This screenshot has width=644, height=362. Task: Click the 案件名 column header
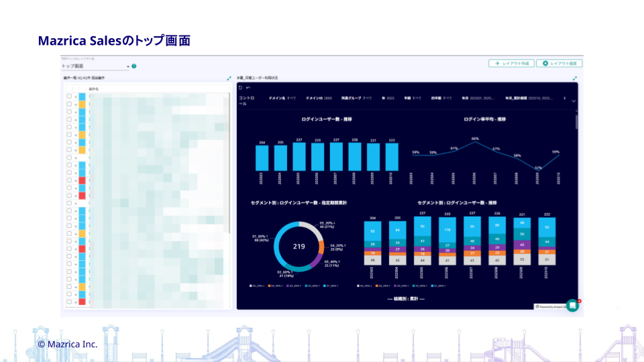coord(94,89)
